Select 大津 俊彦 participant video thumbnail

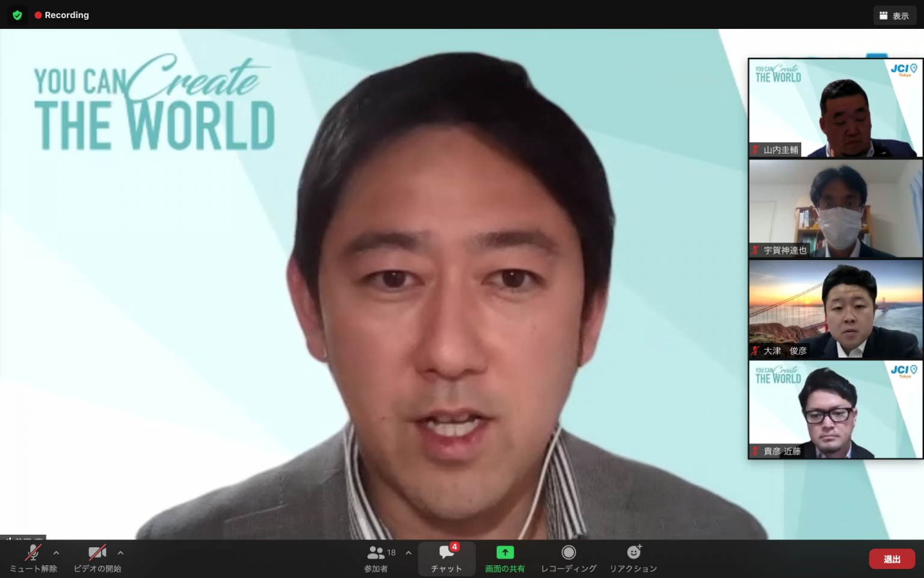835,309
